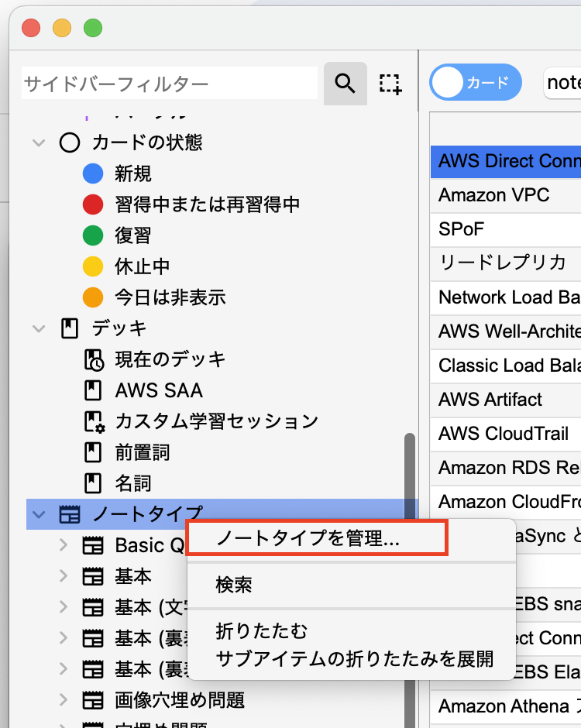Click the サイドバーフィルター input field
Viewport: 581px width, 728px height.
pyautogui.click(x=169, y=84)
